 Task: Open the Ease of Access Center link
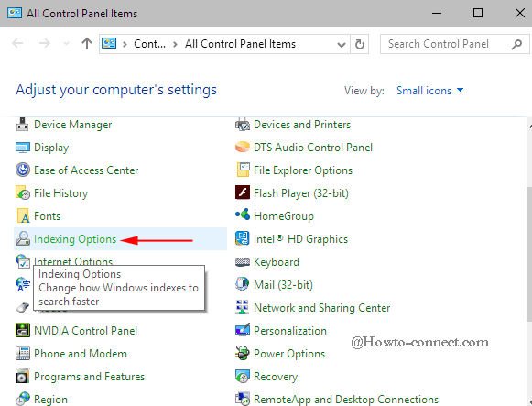pos(86,170)
